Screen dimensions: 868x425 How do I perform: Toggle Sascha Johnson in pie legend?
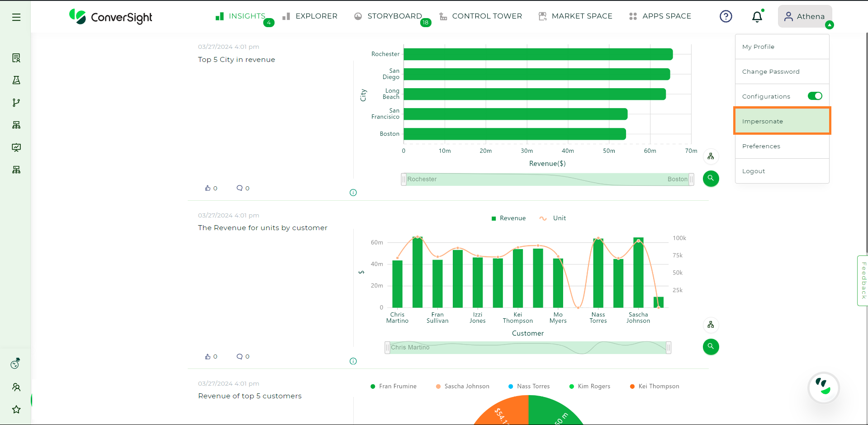click(x=462, y=386)
